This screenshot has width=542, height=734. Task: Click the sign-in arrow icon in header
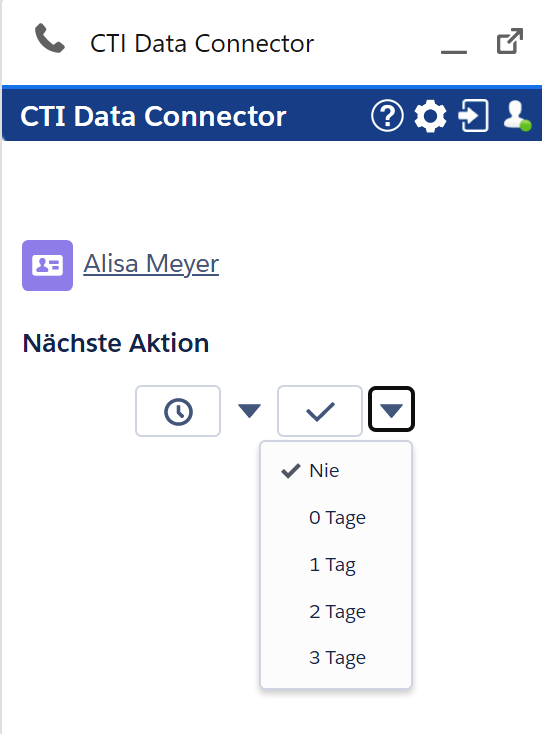473,115
